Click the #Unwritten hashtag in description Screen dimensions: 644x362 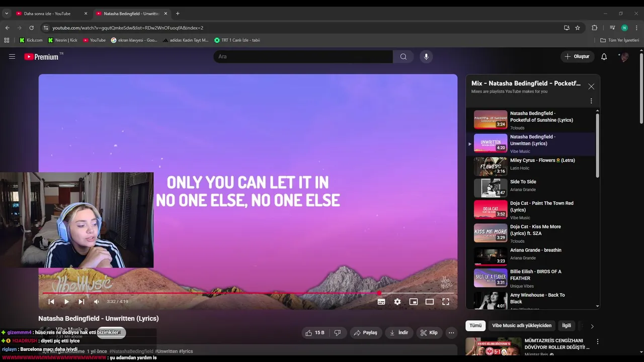point(166,351)
